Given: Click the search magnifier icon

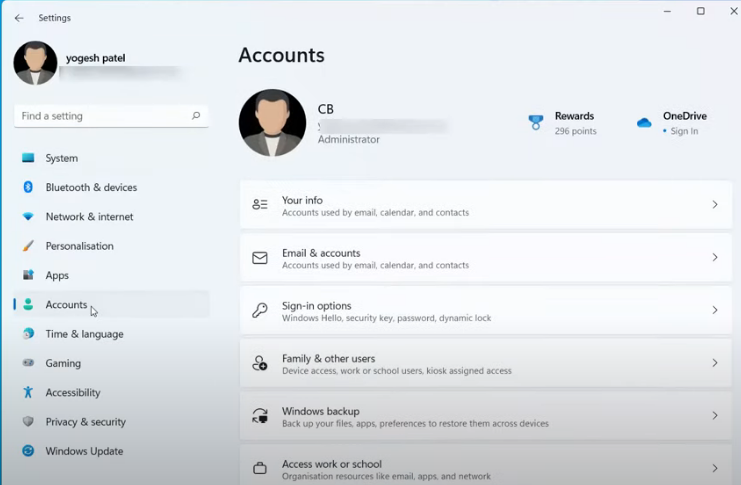Looking at the screenshot, I should tap(196, 116).
